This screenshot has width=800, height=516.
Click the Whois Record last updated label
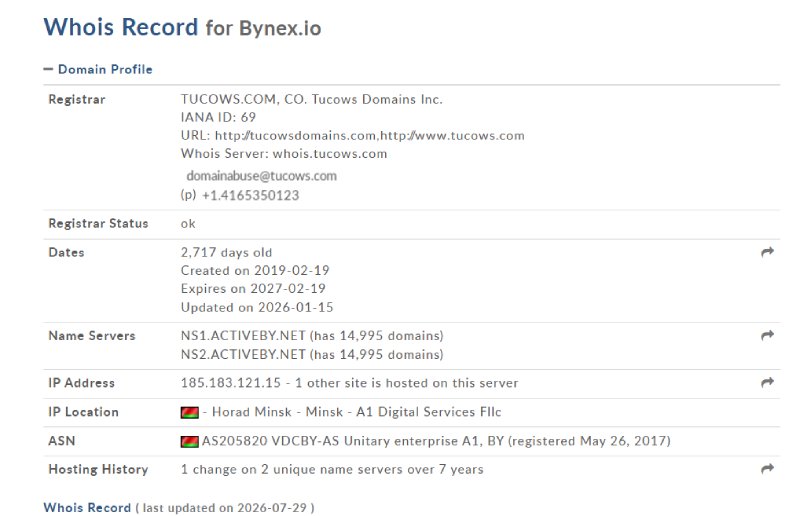pos(179,508)
